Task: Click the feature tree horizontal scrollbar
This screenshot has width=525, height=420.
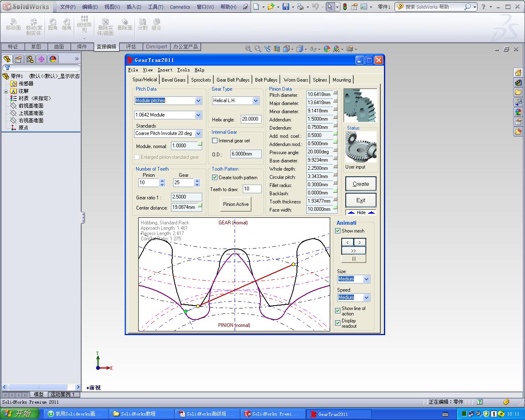Action: [37, 387]
